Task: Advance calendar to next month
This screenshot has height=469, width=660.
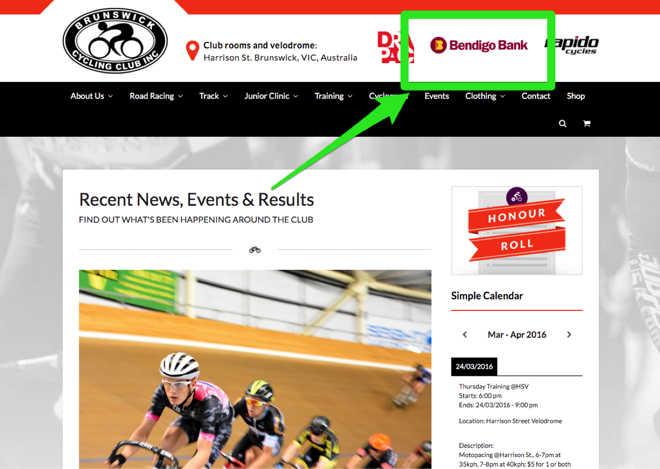Action: 569,335
